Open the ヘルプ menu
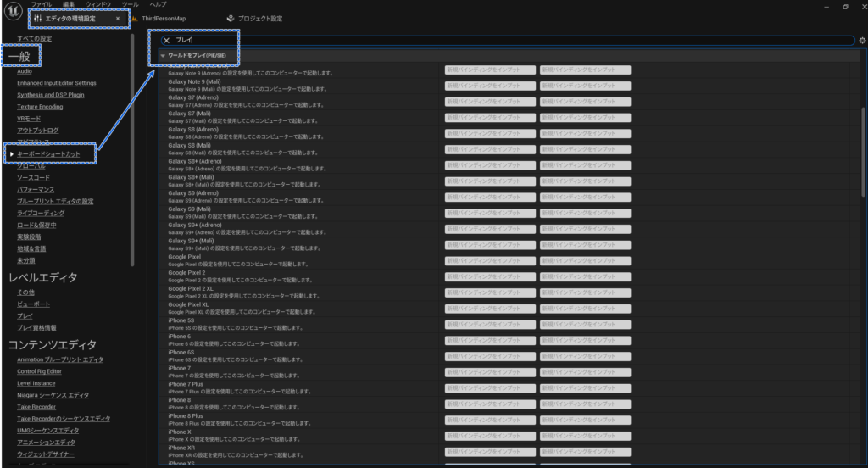868x468 pixels. [158, 4]
